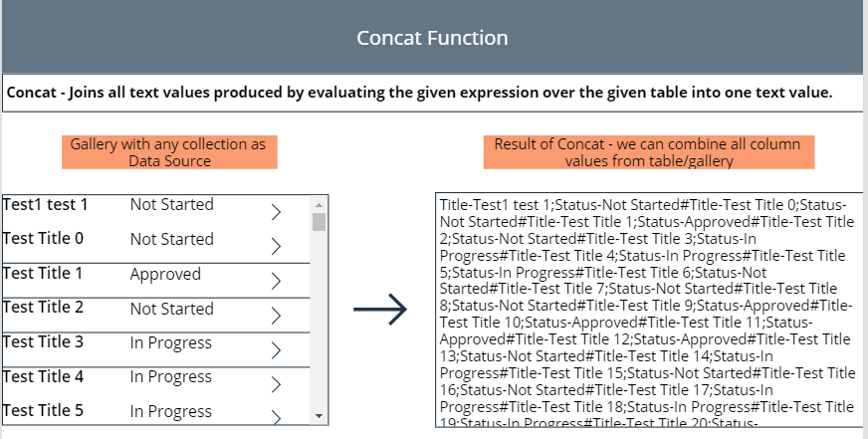This screenshot has width=868, height=439.
Task: Click the orange Result of Concat label
Action: 648,152
